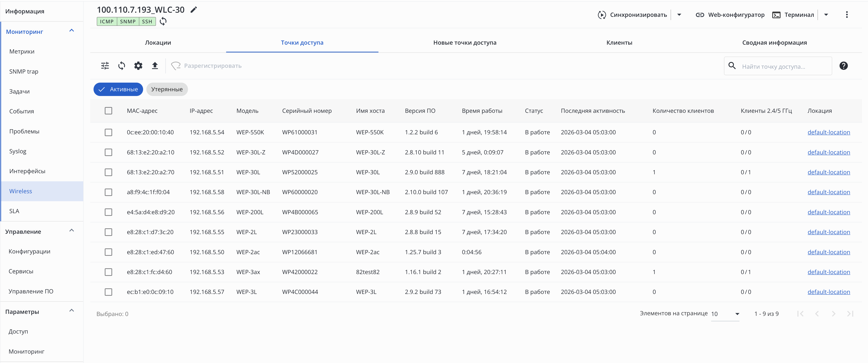The image size is (868, 363).
Task: Collapse the Мониторинг sidebar section
Action: pos(71,31)
